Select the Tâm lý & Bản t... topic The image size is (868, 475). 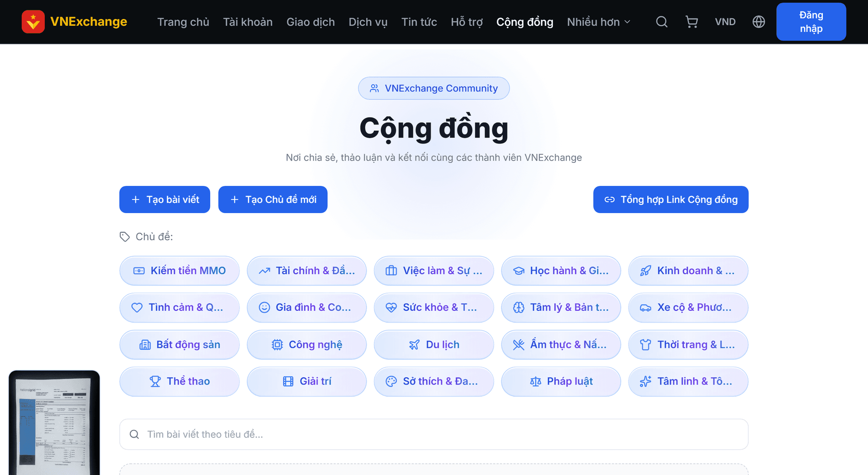(x=561, y=308)
